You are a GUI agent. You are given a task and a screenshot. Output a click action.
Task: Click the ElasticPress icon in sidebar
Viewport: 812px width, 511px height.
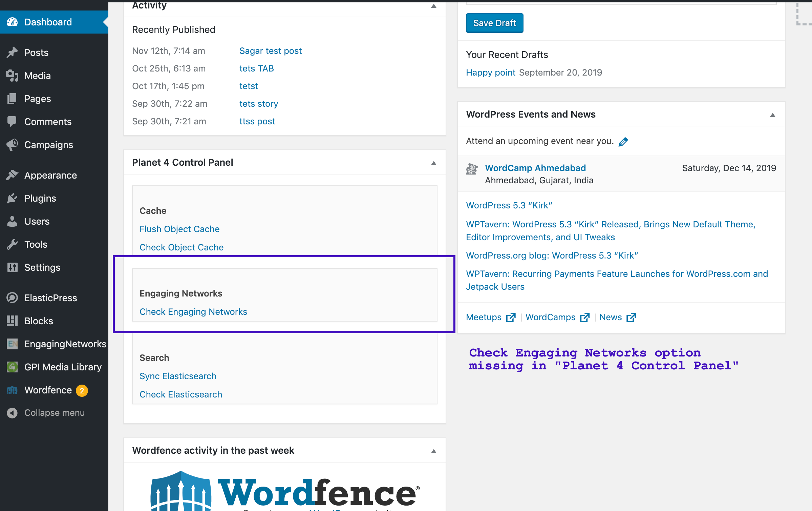point(12,298)
